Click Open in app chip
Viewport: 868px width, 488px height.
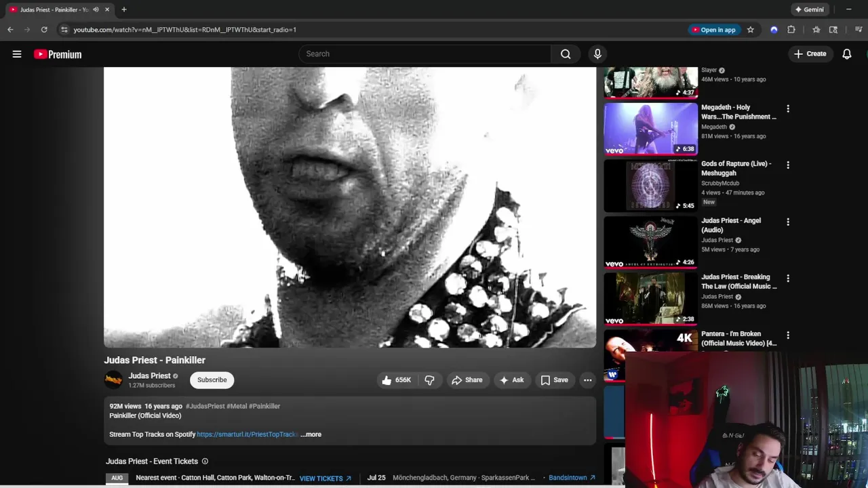pyautogui.click(x=713, y=30)
